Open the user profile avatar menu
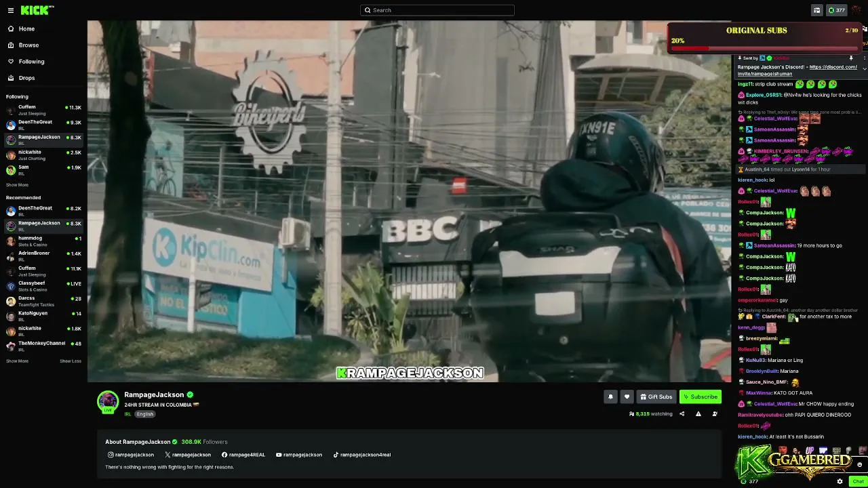868x488 pixels. (856, 10)
